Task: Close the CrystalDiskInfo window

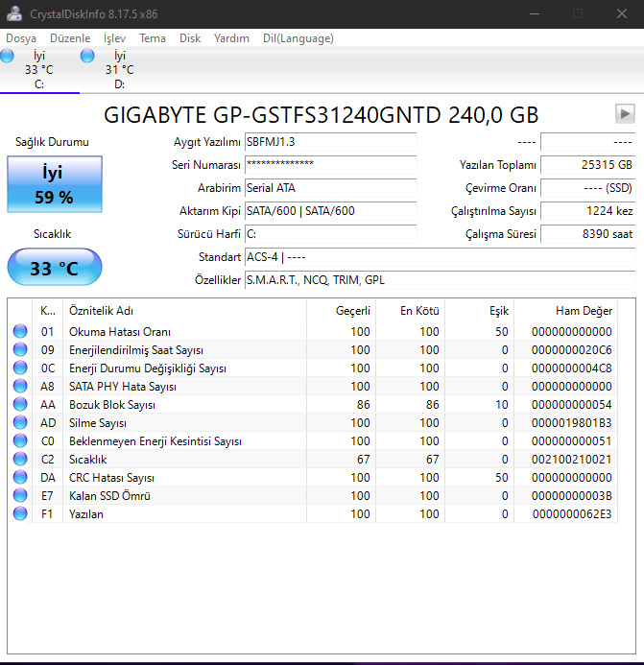Action: (622, 14)
